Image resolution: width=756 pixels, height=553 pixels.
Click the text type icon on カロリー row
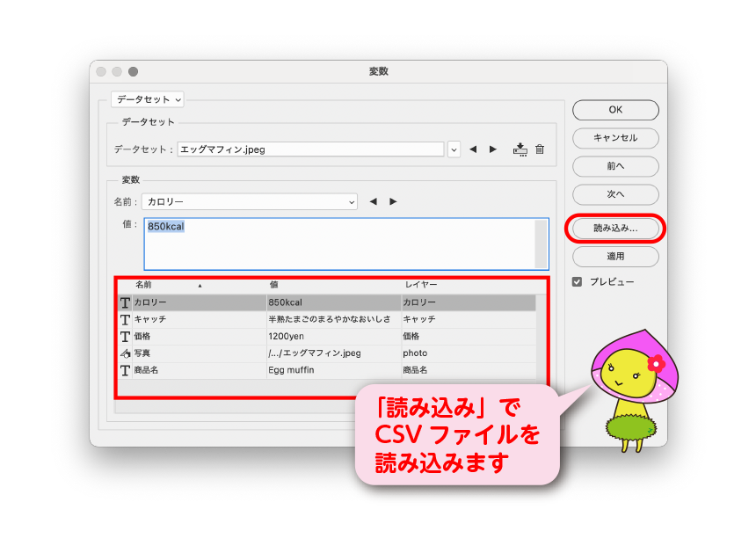pos(126,302)
